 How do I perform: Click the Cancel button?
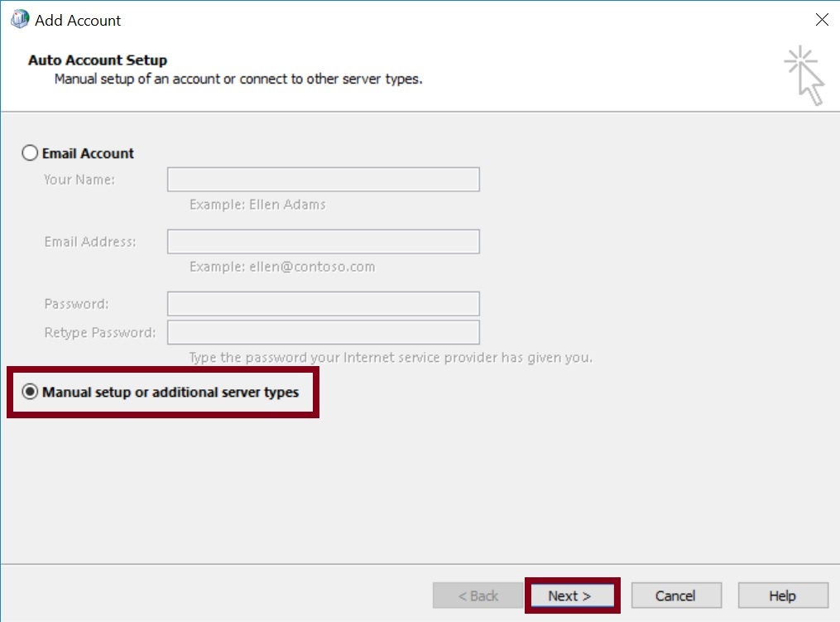tap(675, 595)
